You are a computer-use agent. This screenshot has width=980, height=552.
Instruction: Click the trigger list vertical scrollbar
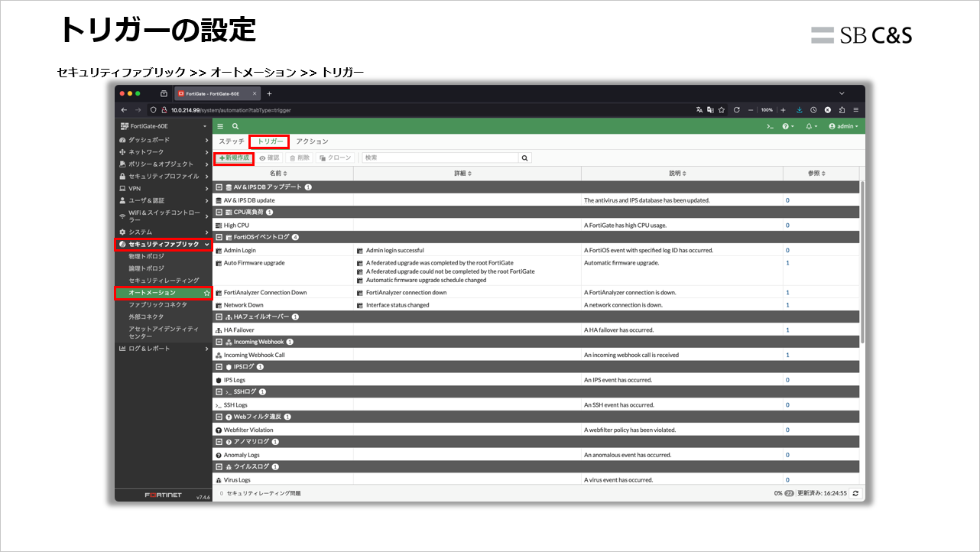pos(862,264)
